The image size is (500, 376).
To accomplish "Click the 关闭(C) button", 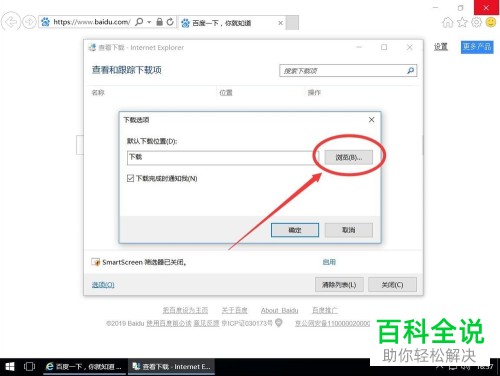I will (x=392, y=285).
